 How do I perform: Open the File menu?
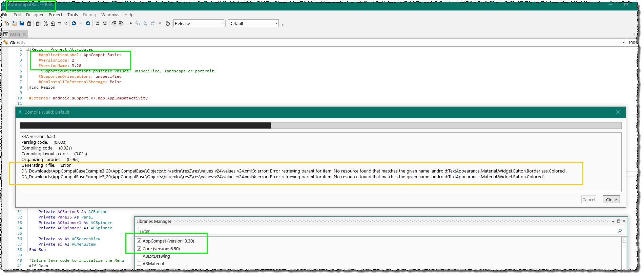pyautogui.click(x=5, y=15)
